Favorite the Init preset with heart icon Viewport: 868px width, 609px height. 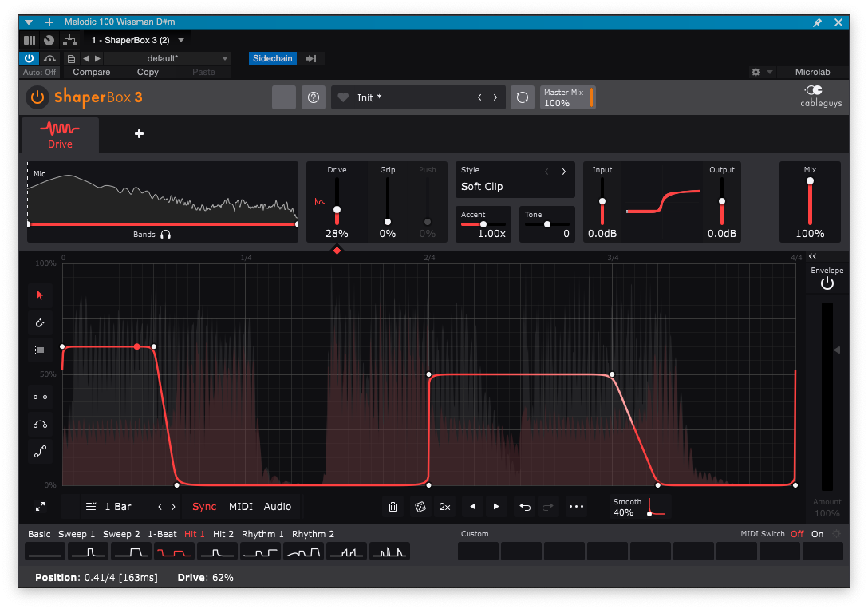click(343, 97)
